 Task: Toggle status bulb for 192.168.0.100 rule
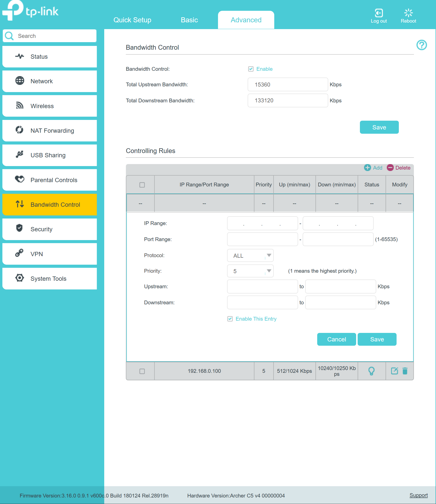click(x=371, y=371)
